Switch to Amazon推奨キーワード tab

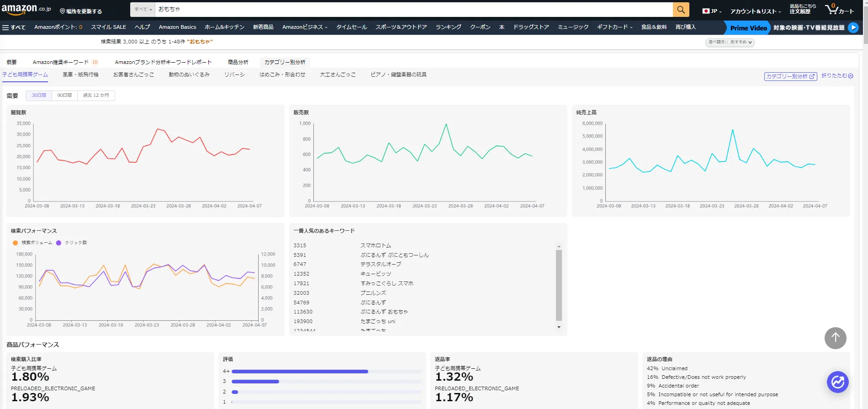click(x=65, y=62)
